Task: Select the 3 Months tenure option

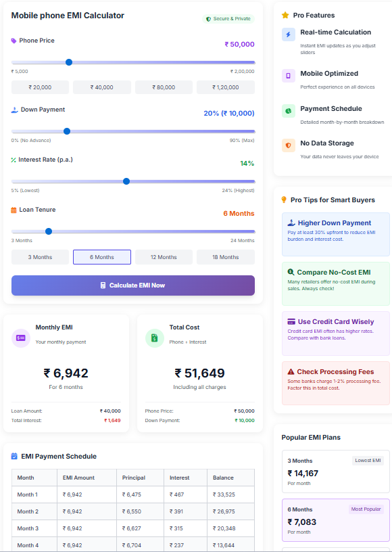Action: pyautogui.click(x=39, y=257)
